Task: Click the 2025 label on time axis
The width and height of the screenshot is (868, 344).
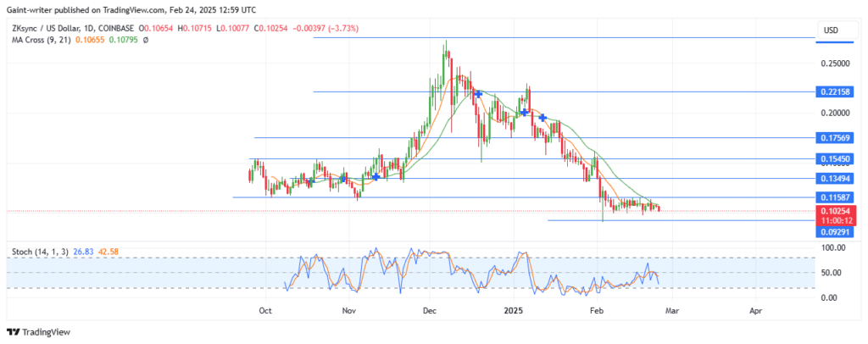Action: (x=514, y=311)
